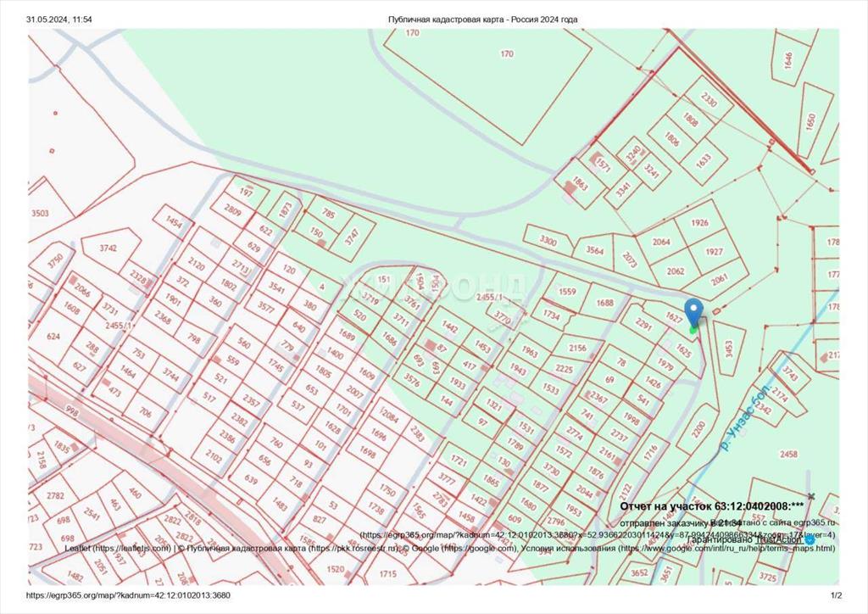Image resolution: width=868 pixels, height=614 pixels.
Task: Select parcel 1625 on the map
Action: click(684, 351)
